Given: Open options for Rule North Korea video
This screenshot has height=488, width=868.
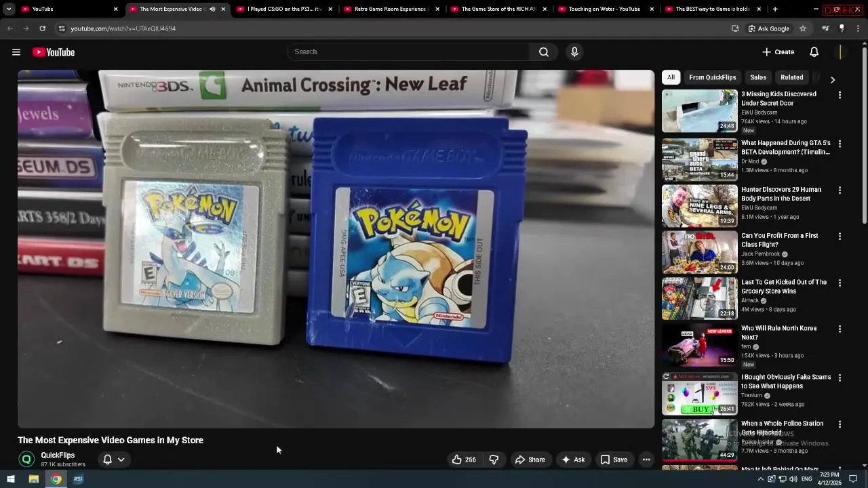Looking at the screenshot, I should [840, 329].
